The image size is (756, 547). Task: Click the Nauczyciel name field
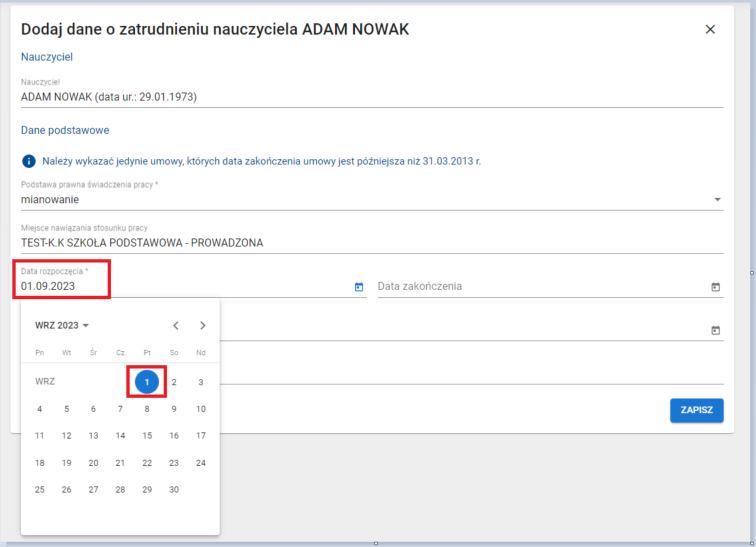[370, 97]
